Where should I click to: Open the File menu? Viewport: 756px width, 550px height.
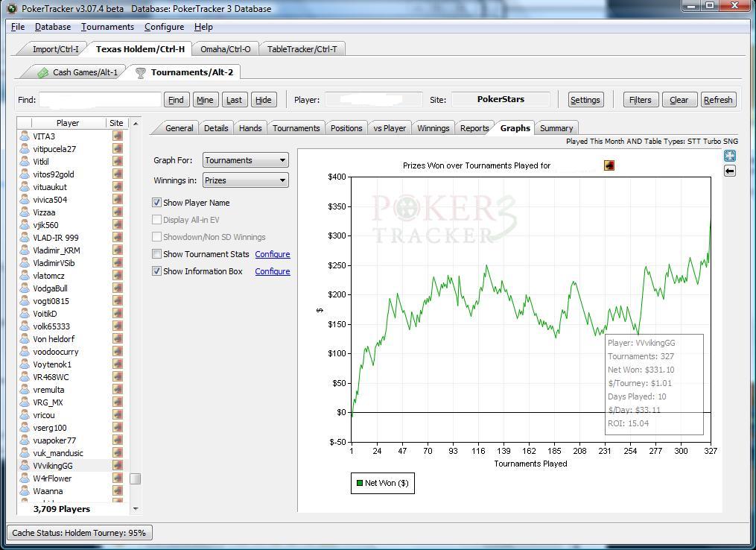[x=18, y=27]
